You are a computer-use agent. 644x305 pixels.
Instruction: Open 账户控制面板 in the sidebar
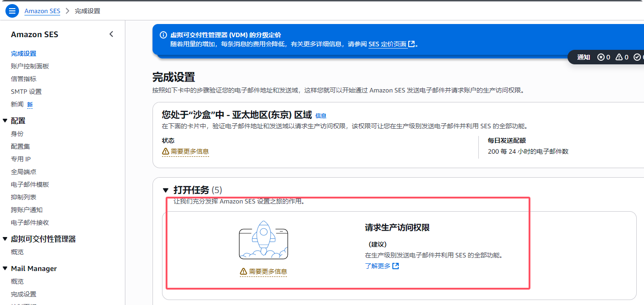click(30, 66)
